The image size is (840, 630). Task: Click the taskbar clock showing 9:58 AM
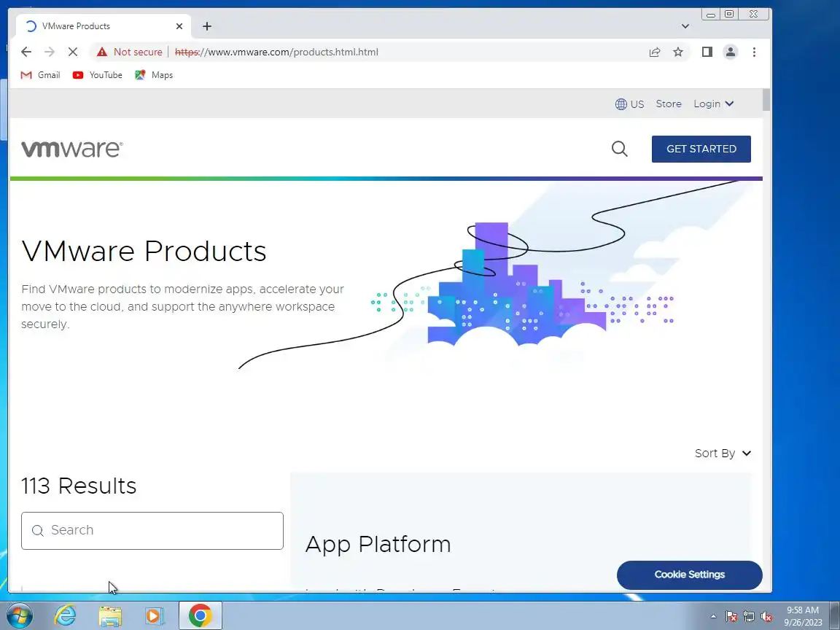(x=803, y=616)
